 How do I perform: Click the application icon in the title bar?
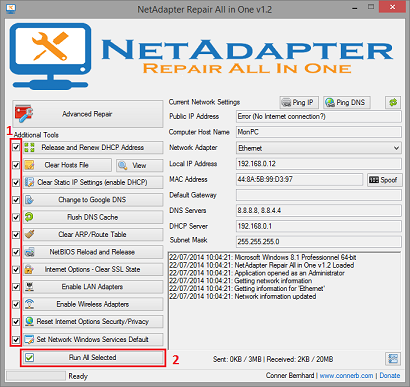pyautogui.click(x=11, y=8)
